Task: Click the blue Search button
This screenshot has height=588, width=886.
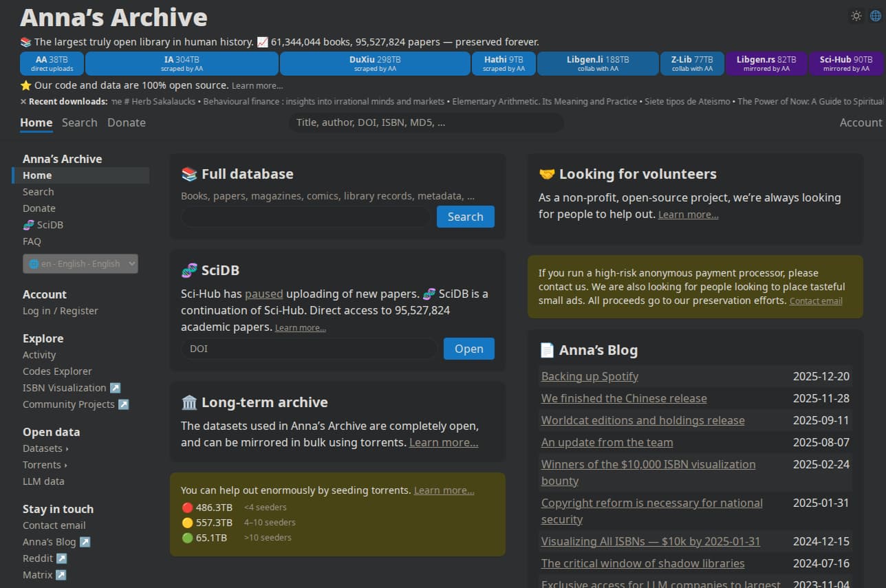Action: tap(466, 217)
